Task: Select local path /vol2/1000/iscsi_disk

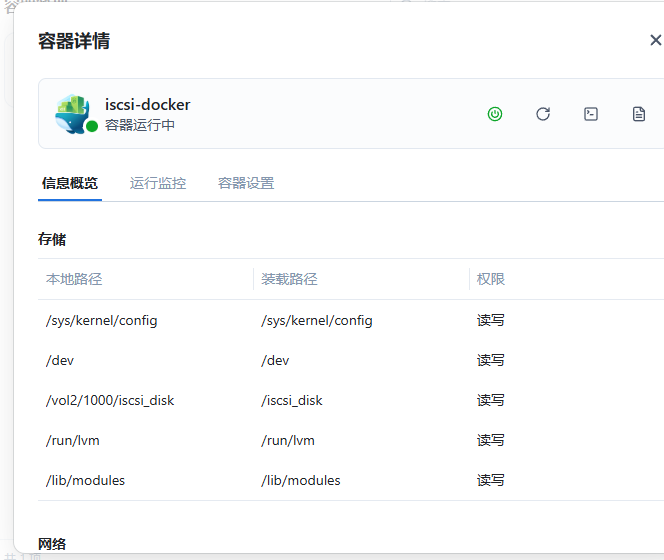Action: coord(110,400)
